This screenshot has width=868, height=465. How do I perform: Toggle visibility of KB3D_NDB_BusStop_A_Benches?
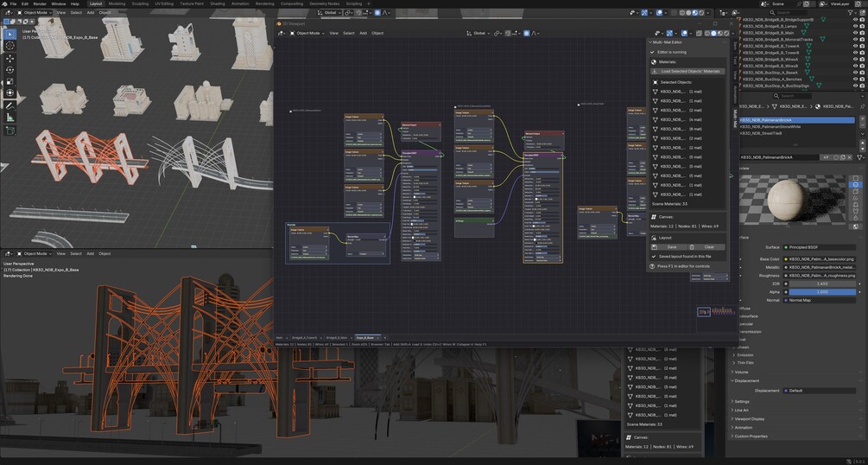click(855, 79)
